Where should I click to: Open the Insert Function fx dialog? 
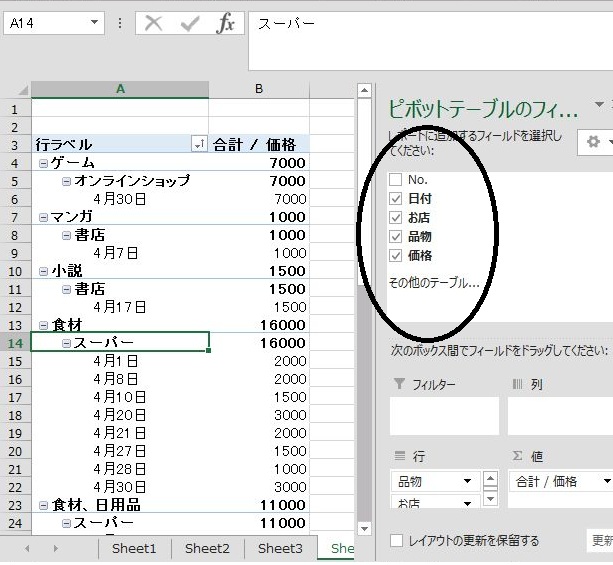point(226,23)
